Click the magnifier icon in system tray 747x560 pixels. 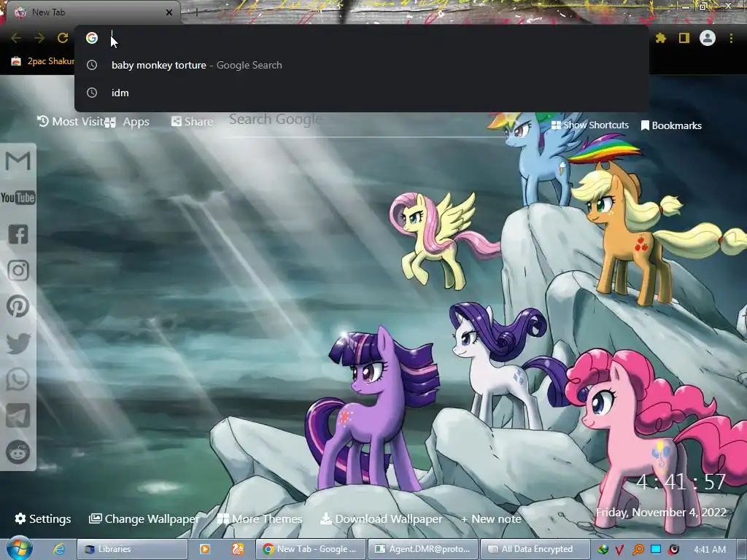(638, 550)
